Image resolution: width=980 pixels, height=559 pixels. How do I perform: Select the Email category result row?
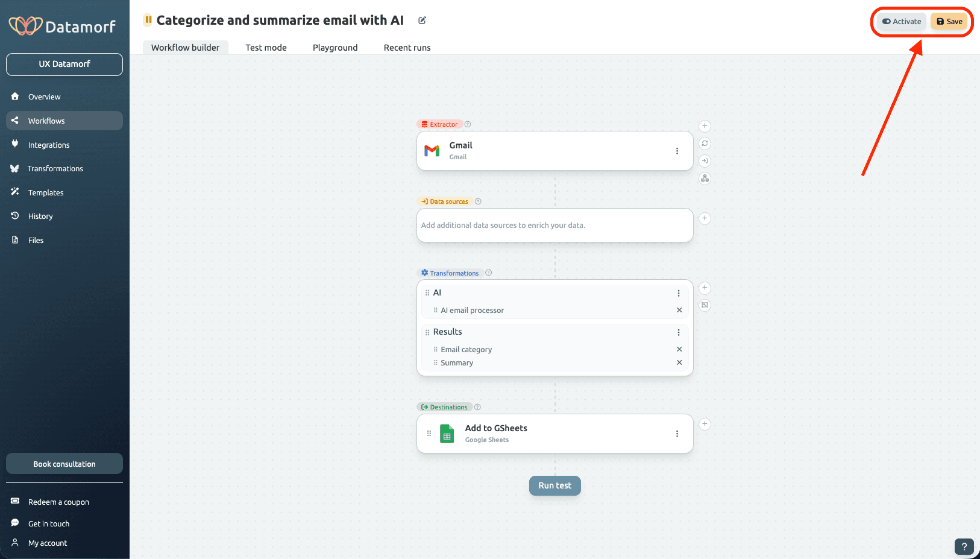(554, 349)
